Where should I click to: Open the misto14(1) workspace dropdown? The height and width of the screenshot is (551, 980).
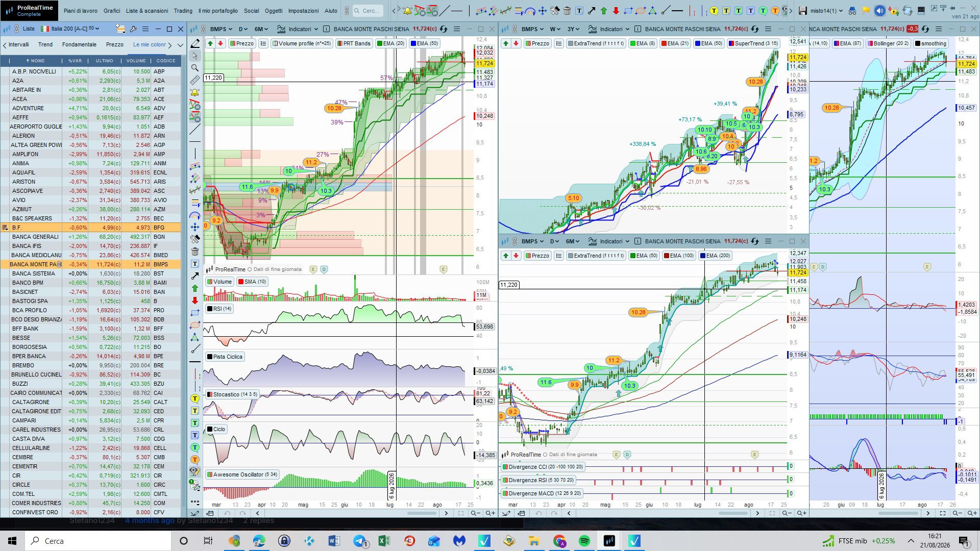click(x=826, y=11)
